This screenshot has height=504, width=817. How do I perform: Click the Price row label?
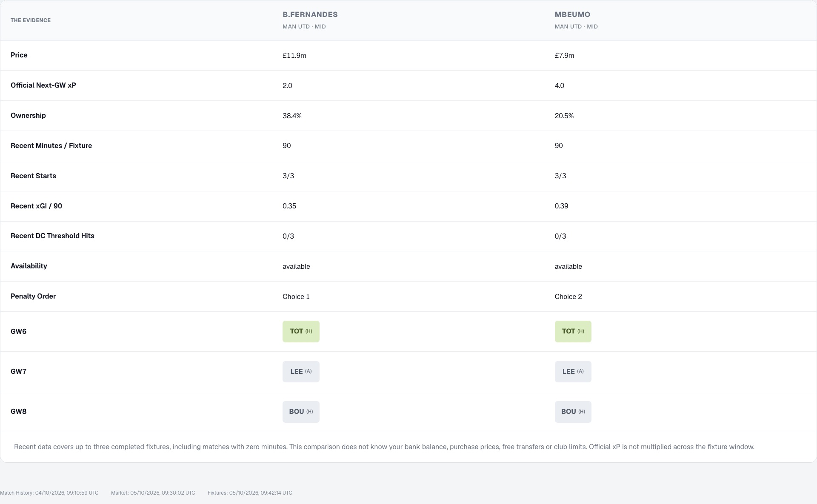(19, 55)
